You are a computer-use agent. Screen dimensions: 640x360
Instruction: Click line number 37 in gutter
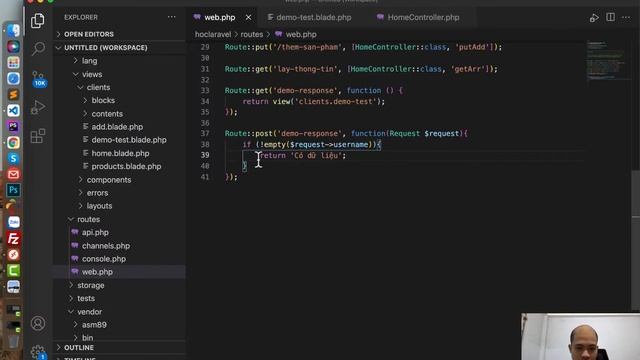[x=205, y=134]
